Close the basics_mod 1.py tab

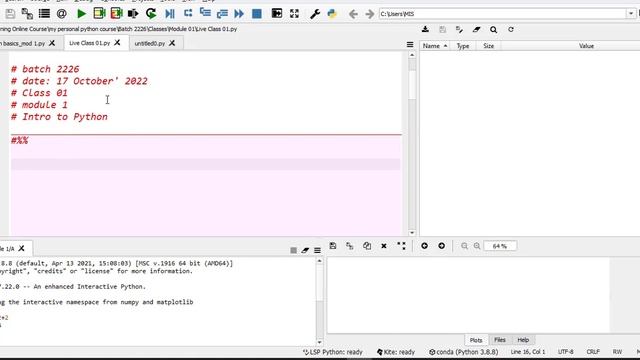(52, 43)
